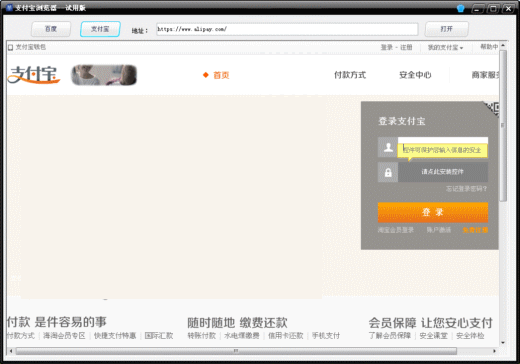The width and height of the screenshot is (520, 364).
Task: Open the 水电煤缴费 link
Action: [242, 336]
